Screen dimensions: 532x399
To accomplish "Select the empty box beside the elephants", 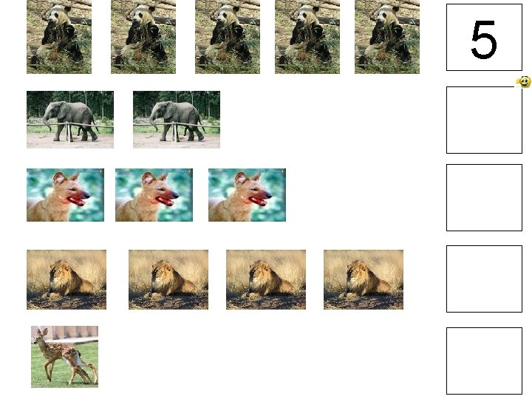I will (x=484, y=120).
